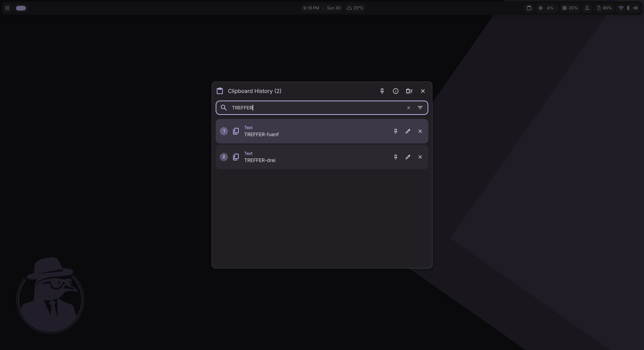Clear all clipboard history entries
The image size is (644, 350).
point(409,91)
